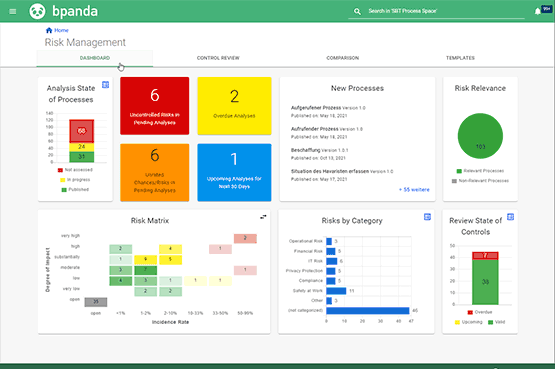The width and height of the screenshot is (555, 369).
Task: Open the blue Upcoming Analyses tile
Action: tap(234, 172)
